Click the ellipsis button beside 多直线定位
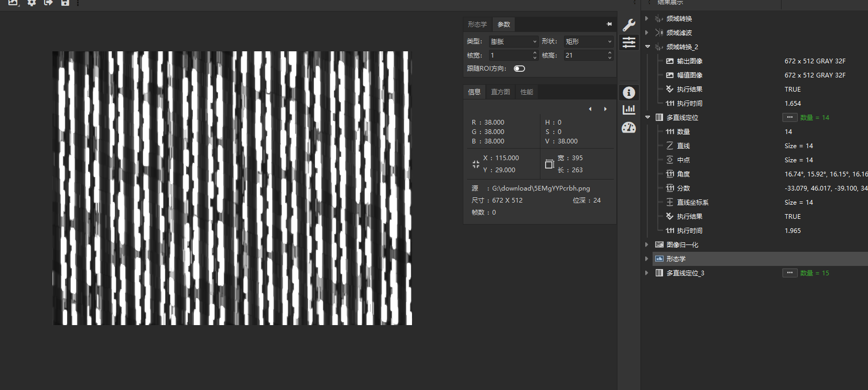 point(789,117)
